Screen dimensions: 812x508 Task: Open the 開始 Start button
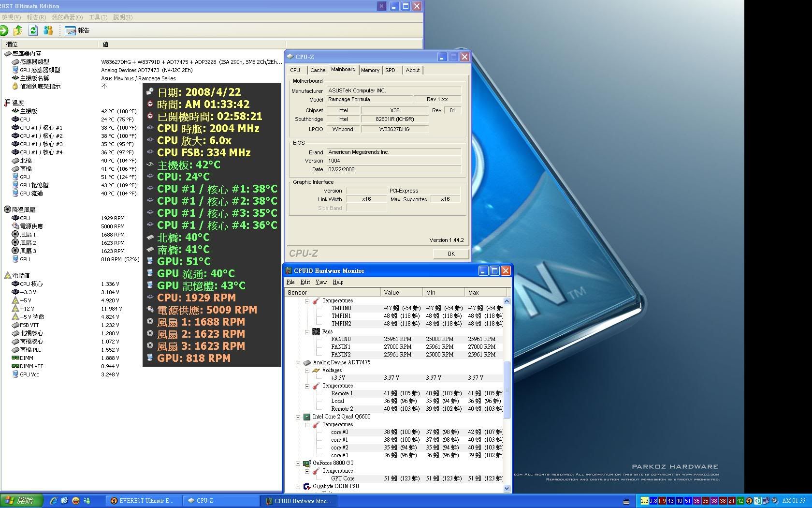point(22,501)
